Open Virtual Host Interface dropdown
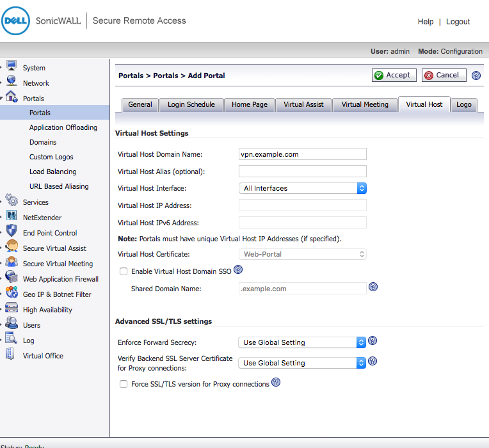The image size is (489, 448). [303, 188]
